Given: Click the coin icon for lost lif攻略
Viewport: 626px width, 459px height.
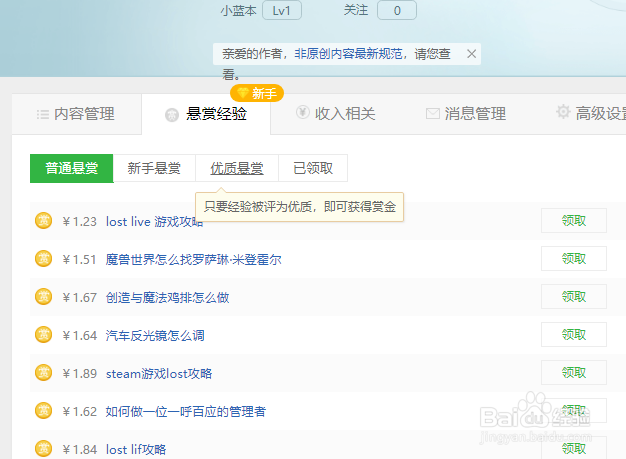Looking at the screenshot, I should 44,448.
